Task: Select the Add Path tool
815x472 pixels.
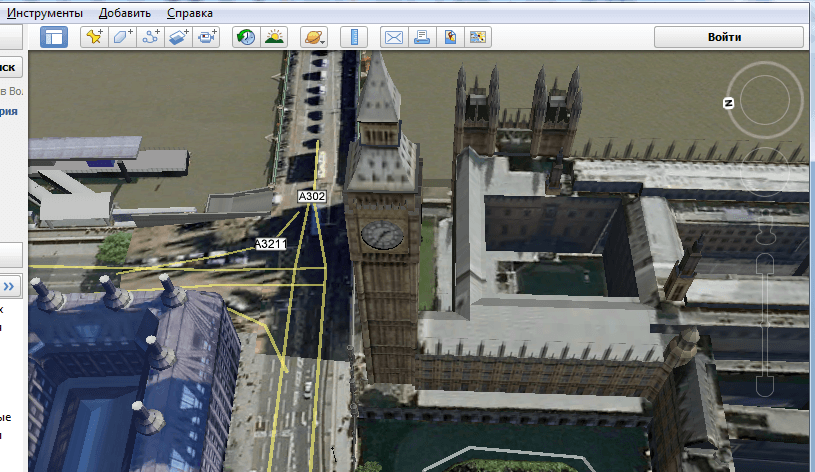Action: (151, 37)
